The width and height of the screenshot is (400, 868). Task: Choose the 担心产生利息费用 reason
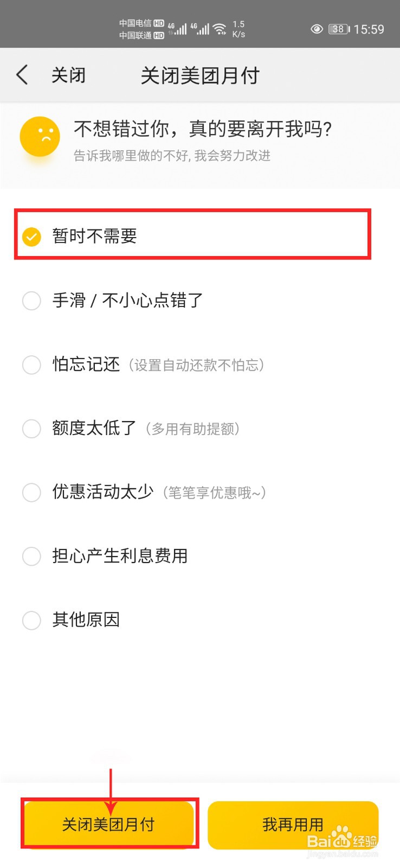31,557
